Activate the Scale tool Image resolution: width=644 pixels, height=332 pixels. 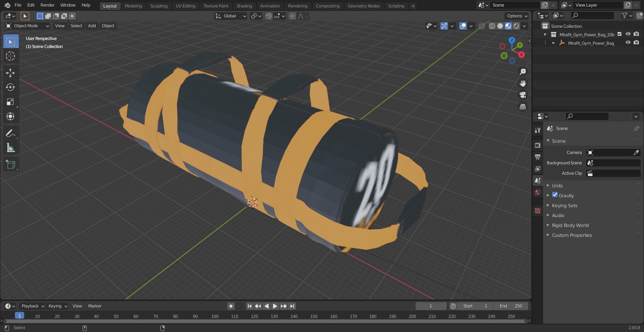[10, 102]
